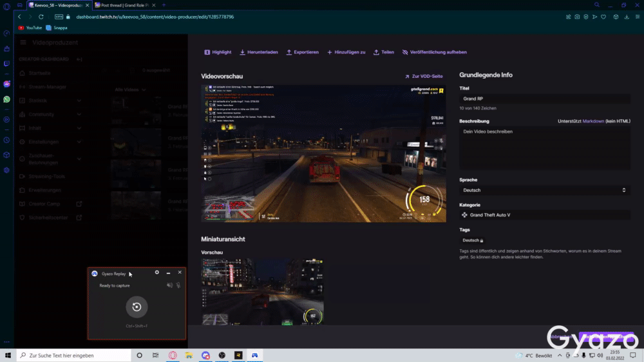Open the YouTube bookmark
Screen dimensions: 644x362
pyautogui.click(x=30, y=28)
